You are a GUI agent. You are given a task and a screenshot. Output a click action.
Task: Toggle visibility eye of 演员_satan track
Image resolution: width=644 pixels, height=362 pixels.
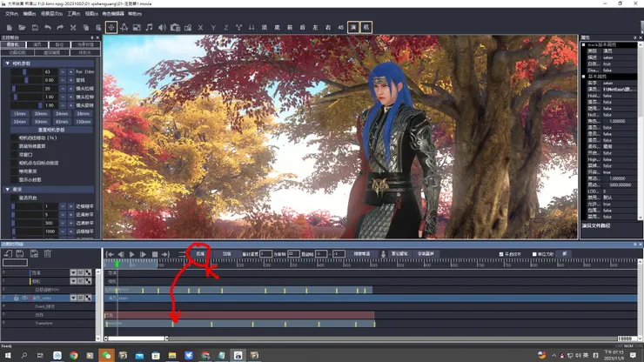pos(24,298)
